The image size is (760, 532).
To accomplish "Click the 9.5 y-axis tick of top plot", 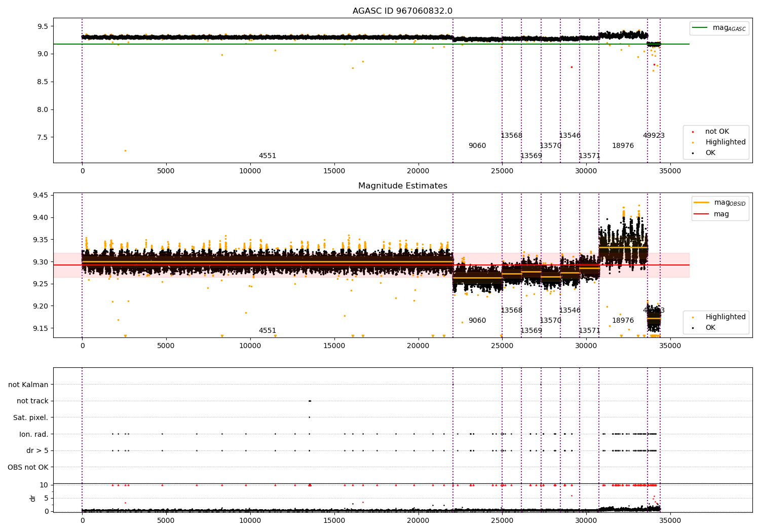I will pyautogui.click(x=43, y=26).
